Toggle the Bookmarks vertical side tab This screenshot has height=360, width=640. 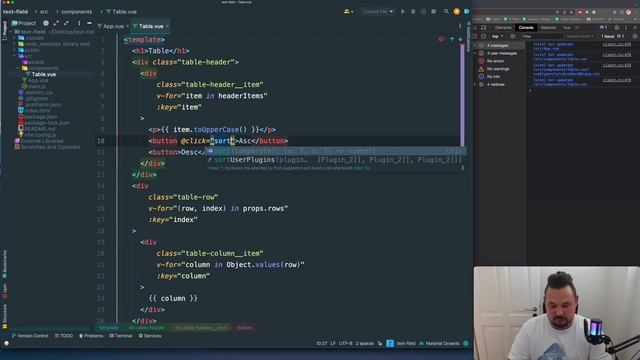pyautogui.click(x=4, y=264)
